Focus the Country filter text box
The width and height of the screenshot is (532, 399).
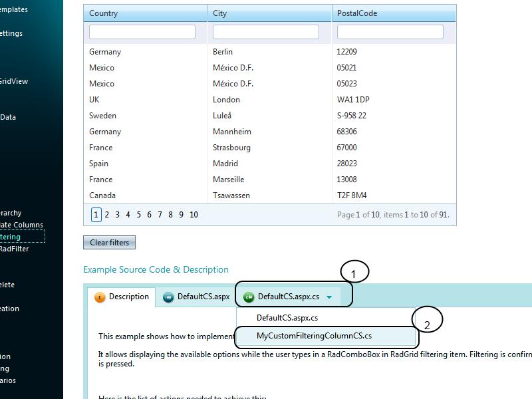coord(142,32)
